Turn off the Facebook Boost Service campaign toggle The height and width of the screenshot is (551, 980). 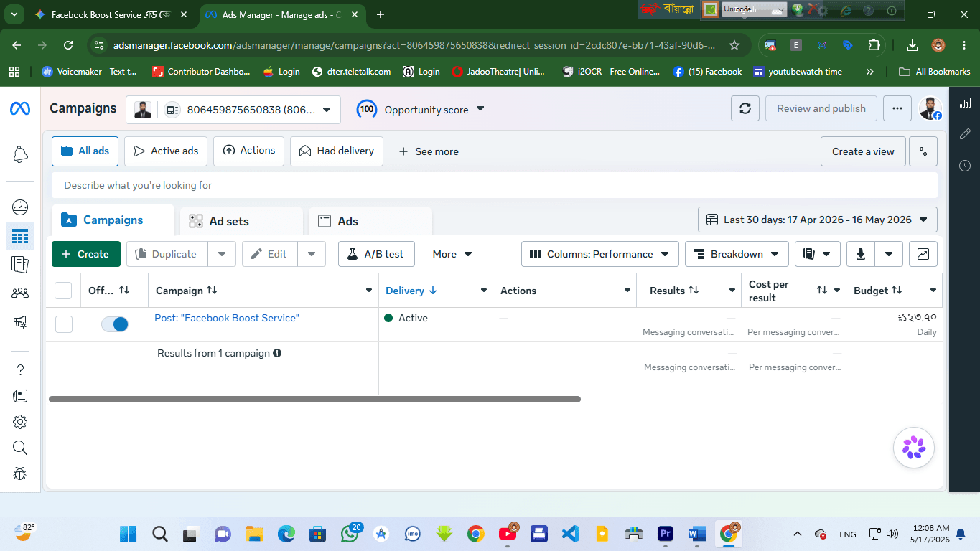click(115, 324)
